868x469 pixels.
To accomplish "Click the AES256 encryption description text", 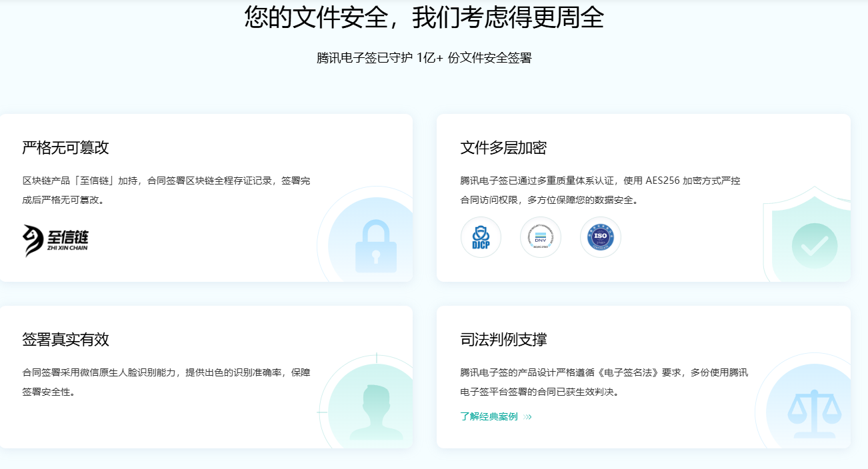I will pos(600,180).
